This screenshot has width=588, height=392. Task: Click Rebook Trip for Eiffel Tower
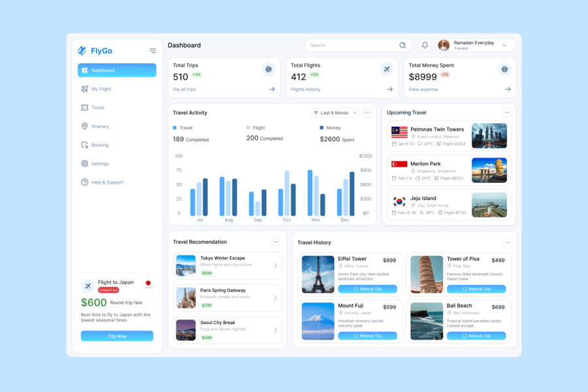coord(367,289)
